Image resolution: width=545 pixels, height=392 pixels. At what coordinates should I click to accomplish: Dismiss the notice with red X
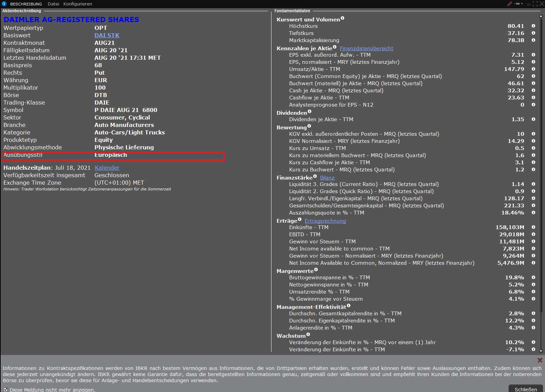pos(540,360)
